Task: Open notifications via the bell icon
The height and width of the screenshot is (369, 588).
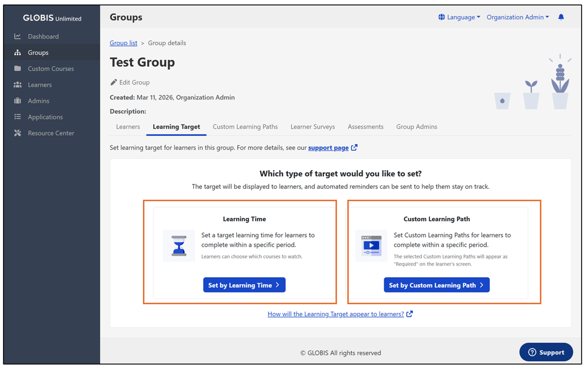Action: tap(561, 17)
